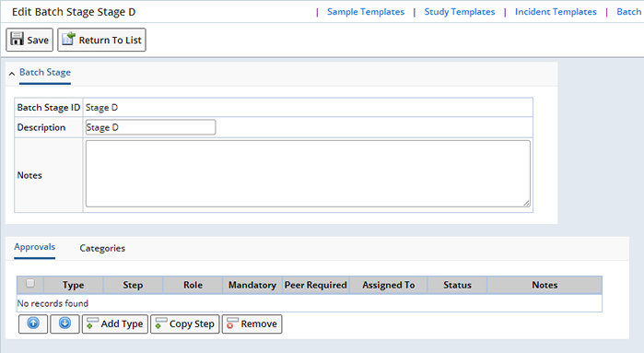644x353 pixels.
Task: Click the Batch Stage ID value 'Stage D'
Action: (x=101, y=108)
